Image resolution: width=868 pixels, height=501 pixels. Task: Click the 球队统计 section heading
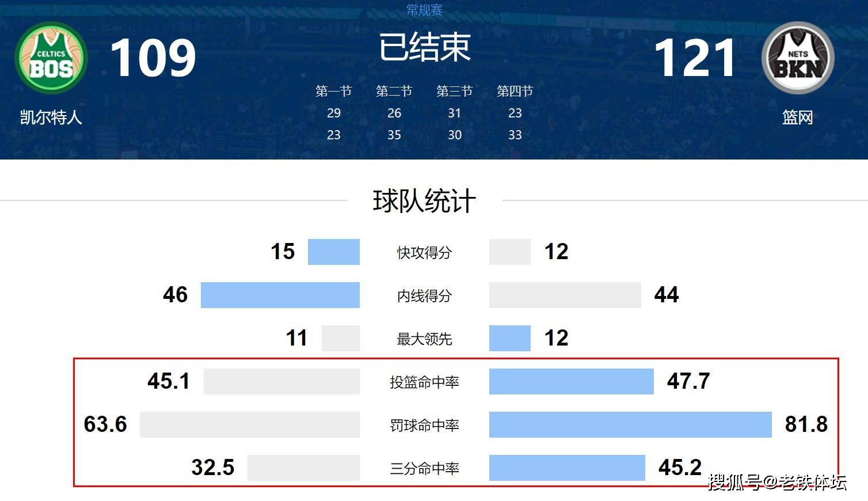point(425,201)
